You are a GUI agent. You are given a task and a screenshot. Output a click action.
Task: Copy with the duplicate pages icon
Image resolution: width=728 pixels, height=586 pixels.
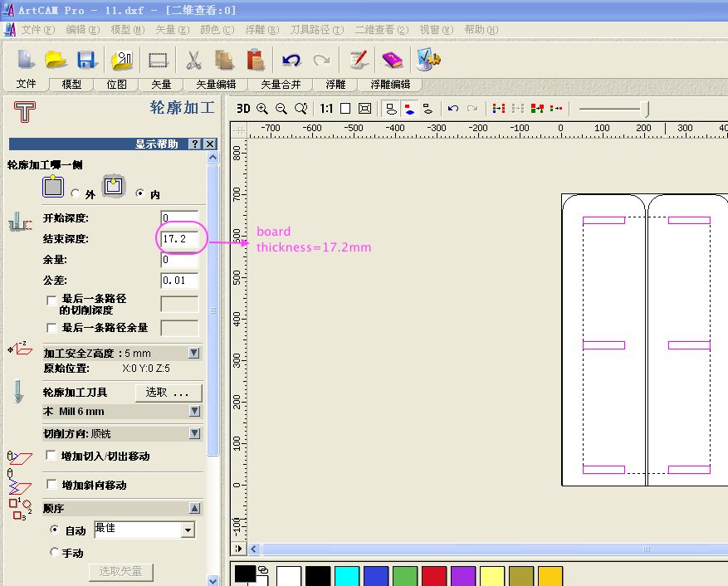click(x=224, y=60)
